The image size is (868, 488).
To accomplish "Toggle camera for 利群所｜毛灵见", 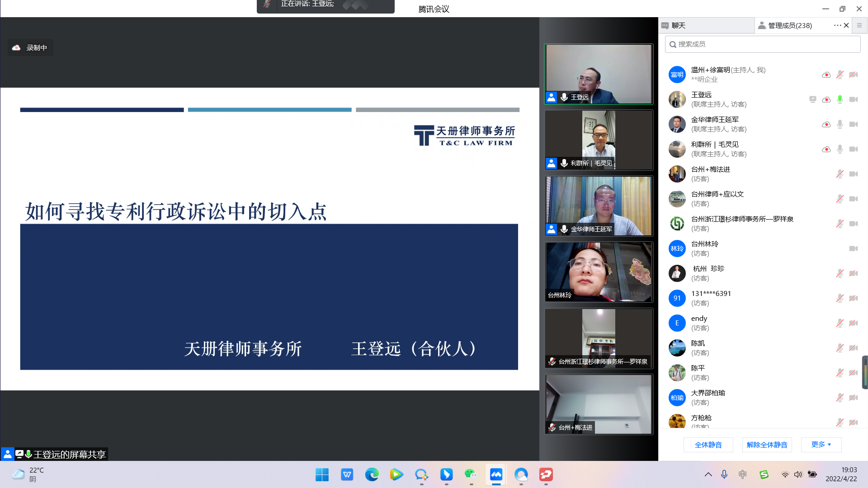I will point(853,149).
